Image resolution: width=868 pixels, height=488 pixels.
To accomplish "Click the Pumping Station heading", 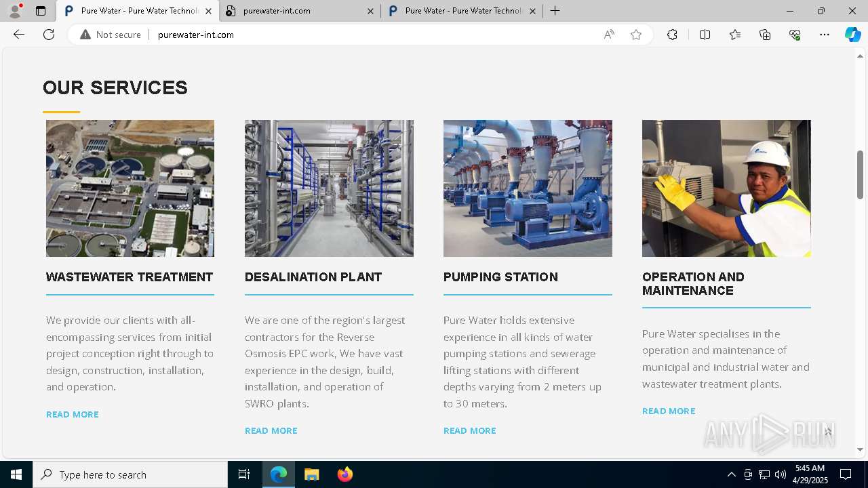I will pos(500,277).
